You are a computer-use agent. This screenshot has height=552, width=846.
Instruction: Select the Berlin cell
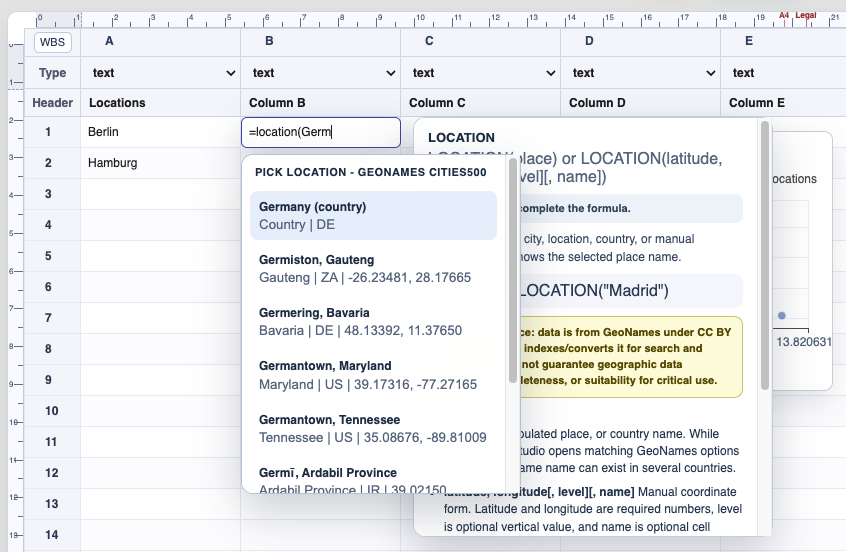(x=160, y=132)
